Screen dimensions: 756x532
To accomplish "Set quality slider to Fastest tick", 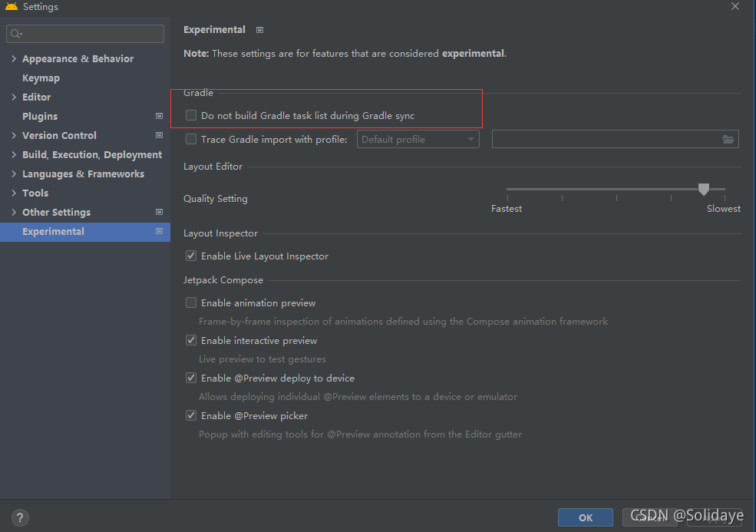I will coord(507,197).
